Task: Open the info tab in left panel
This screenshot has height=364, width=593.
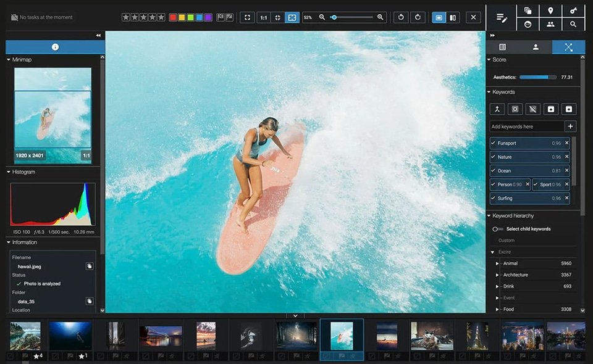Action: click(55, 47)
